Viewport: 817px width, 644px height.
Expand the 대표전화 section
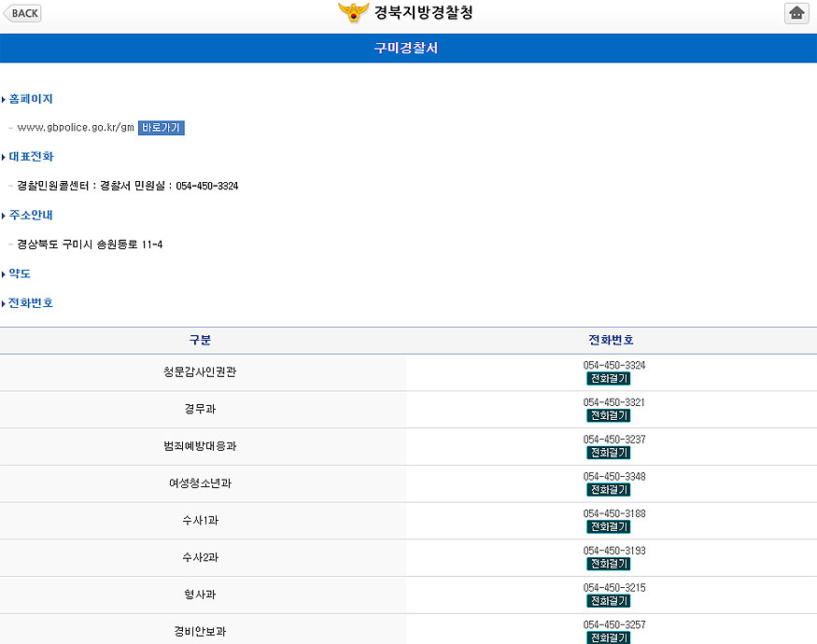click(31, 157)
